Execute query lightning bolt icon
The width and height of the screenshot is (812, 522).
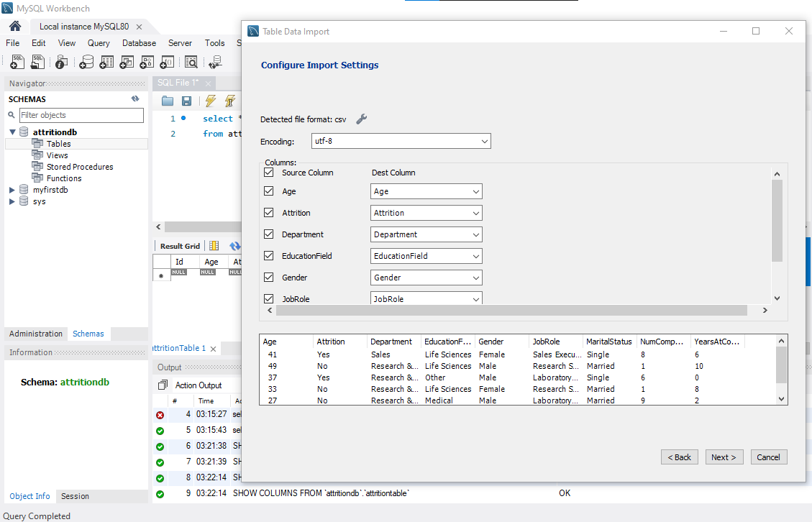click(210, 101)
